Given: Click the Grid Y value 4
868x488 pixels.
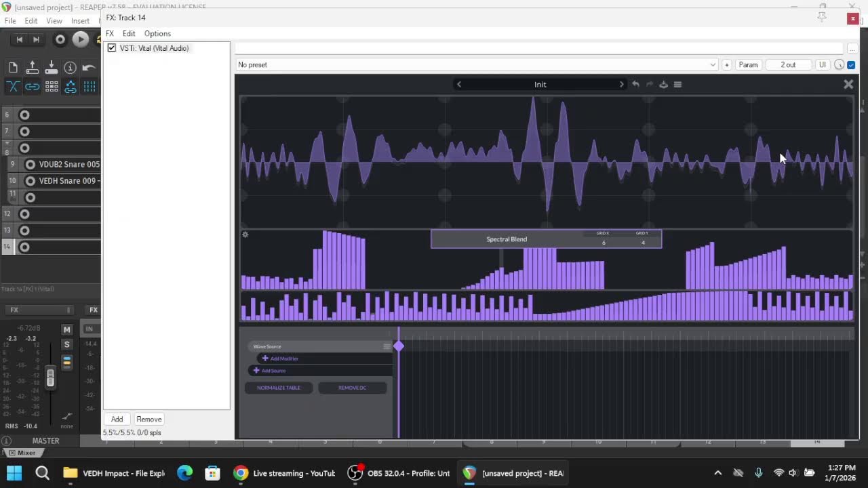Looking at the screenshot, I should [x=642, y=243].
